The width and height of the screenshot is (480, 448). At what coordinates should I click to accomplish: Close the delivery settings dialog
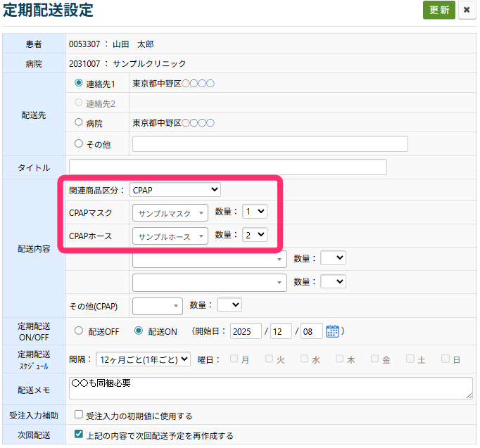466,11
